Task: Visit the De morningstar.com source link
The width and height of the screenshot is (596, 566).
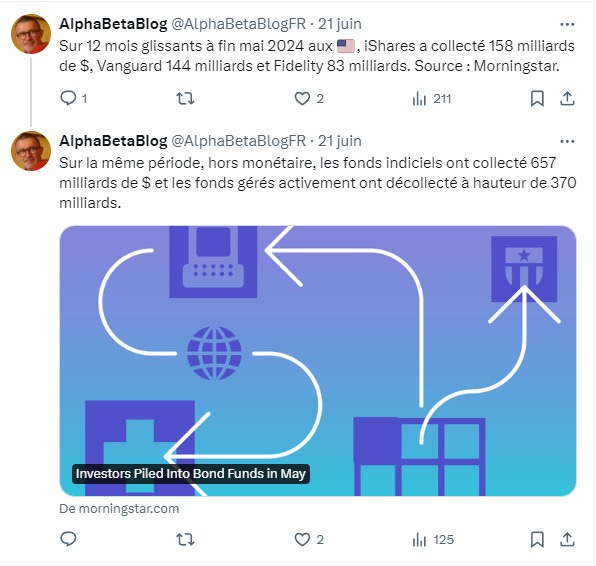Action: (119, 508)
